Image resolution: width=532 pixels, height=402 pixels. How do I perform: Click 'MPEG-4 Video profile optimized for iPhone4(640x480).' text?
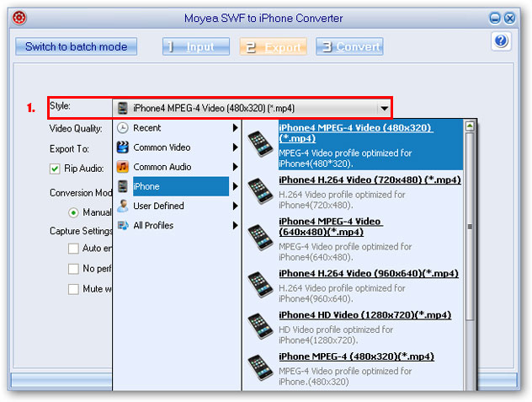[345, 252]
